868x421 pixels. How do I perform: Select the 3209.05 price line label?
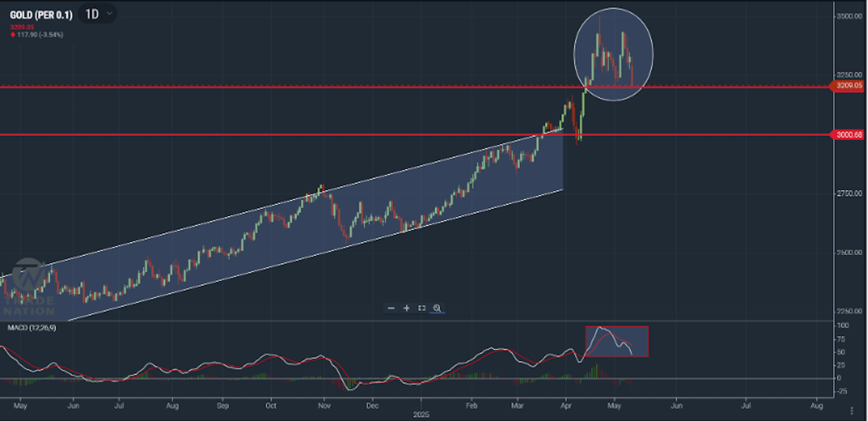pyautogui.click(x=848, y=85)
